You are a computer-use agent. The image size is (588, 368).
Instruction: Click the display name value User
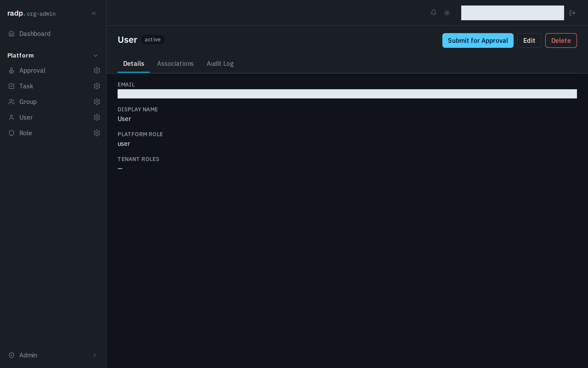point(124,119)
